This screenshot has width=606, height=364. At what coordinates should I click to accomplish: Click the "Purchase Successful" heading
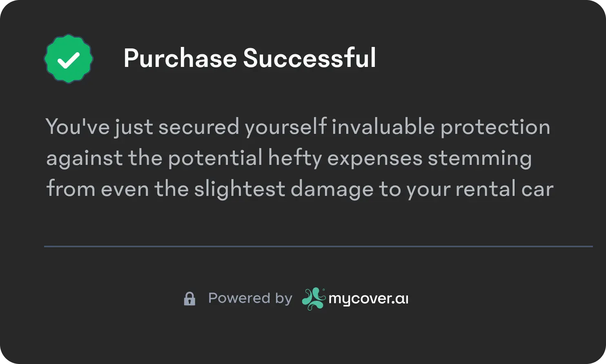click(250, 58)
